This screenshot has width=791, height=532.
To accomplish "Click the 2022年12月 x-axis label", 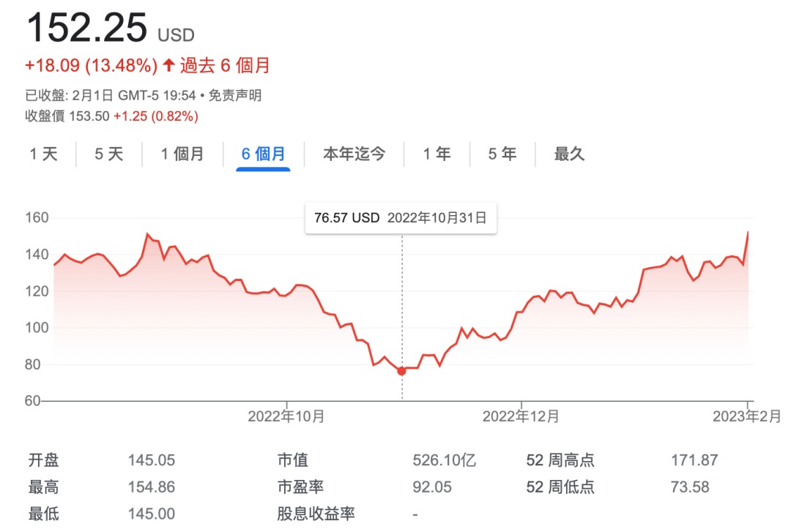I will pos(521,416).
